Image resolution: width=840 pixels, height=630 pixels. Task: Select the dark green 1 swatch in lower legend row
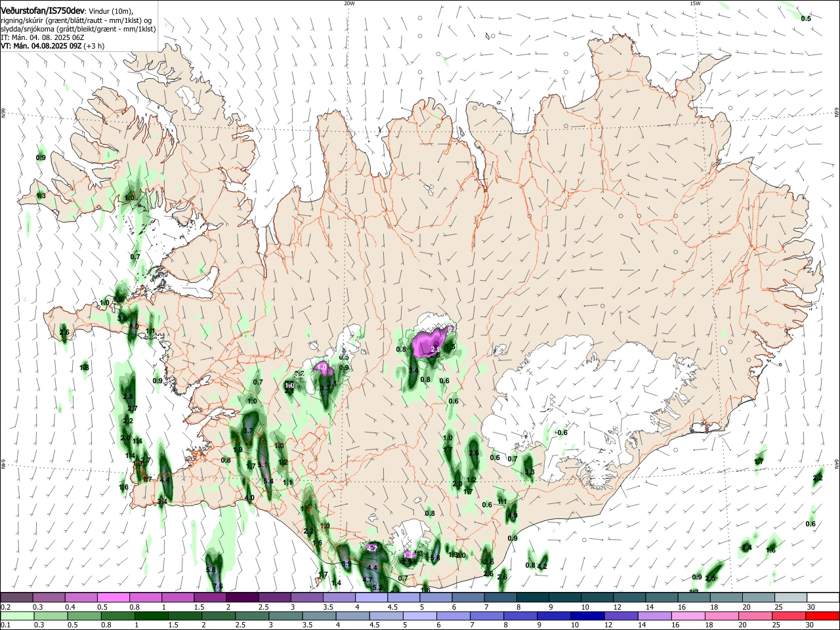coord(151,616)
